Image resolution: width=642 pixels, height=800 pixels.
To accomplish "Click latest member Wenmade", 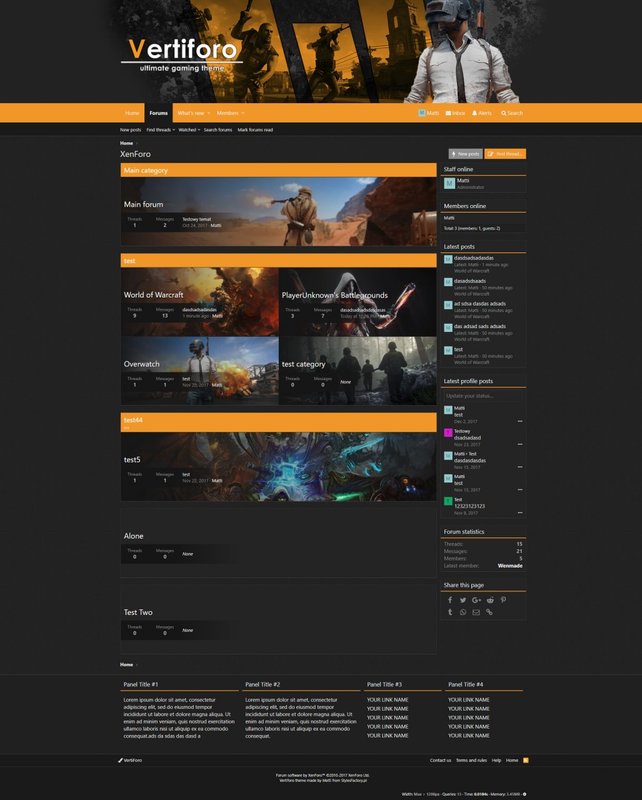I will click(x=510, y=565).
